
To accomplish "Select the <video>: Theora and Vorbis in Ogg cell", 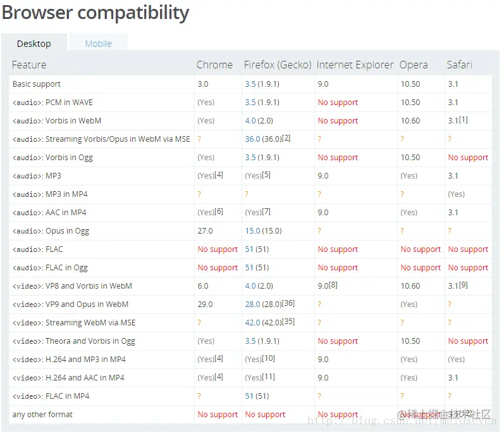I will [102, 341].
